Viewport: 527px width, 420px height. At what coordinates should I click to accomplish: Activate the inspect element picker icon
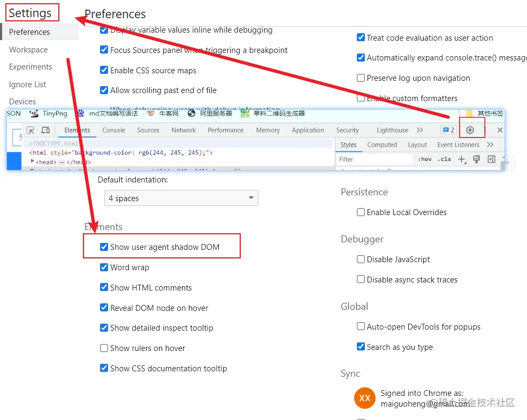(x=30, y=131)
